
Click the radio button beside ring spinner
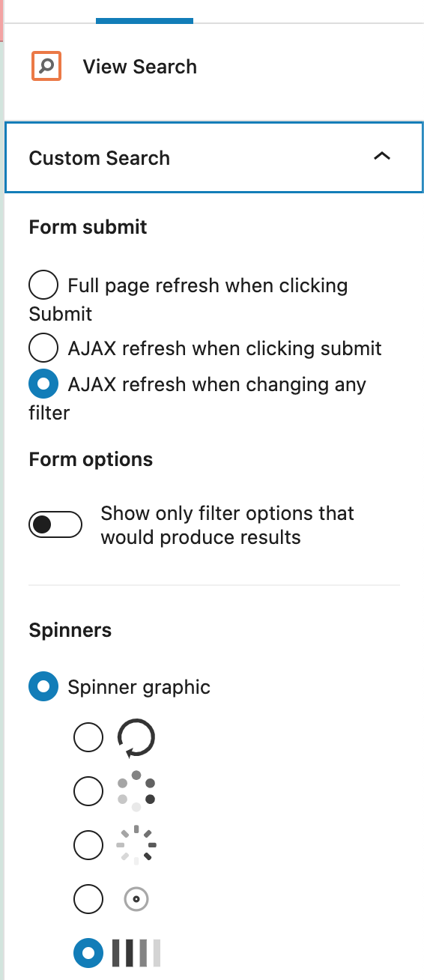pyautogui.click(x=88, y=899)
